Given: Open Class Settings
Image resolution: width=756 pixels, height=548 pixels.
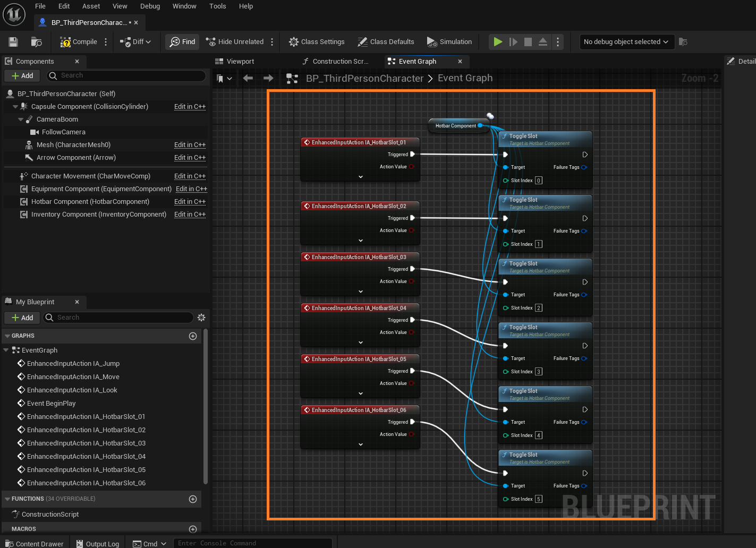Looking at the screenshot, I should click(x=317, y=42).
